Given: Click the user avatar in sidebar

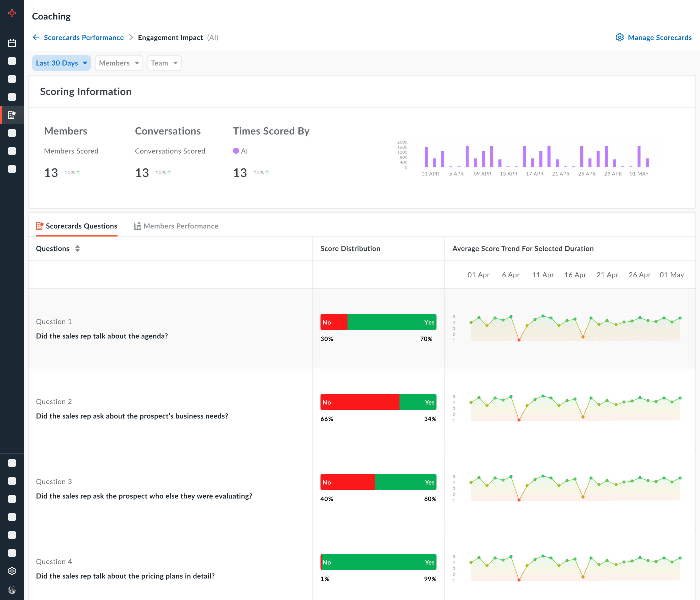Looking at the screenshot, I should click(x=12, y=590).
